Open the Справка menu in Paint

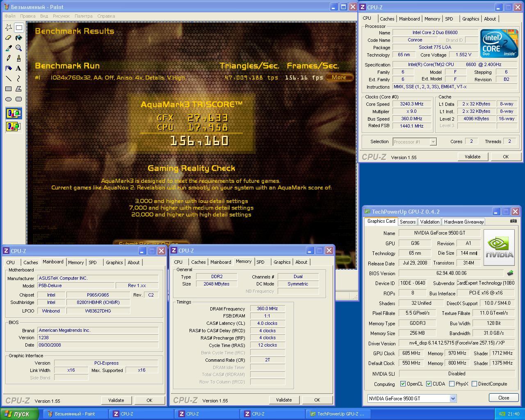(x=106, y=16)
